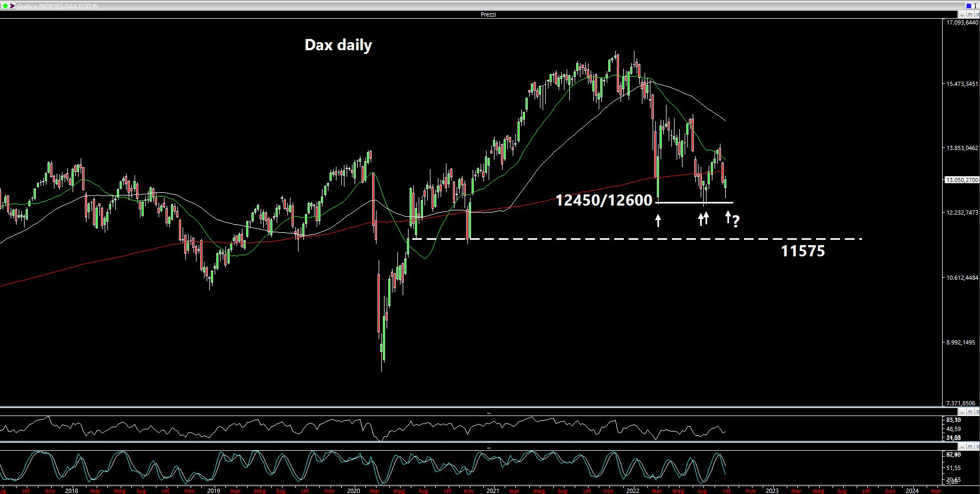
Task: Click the 8.992,1495 price axis label
Action: [961, 342]
